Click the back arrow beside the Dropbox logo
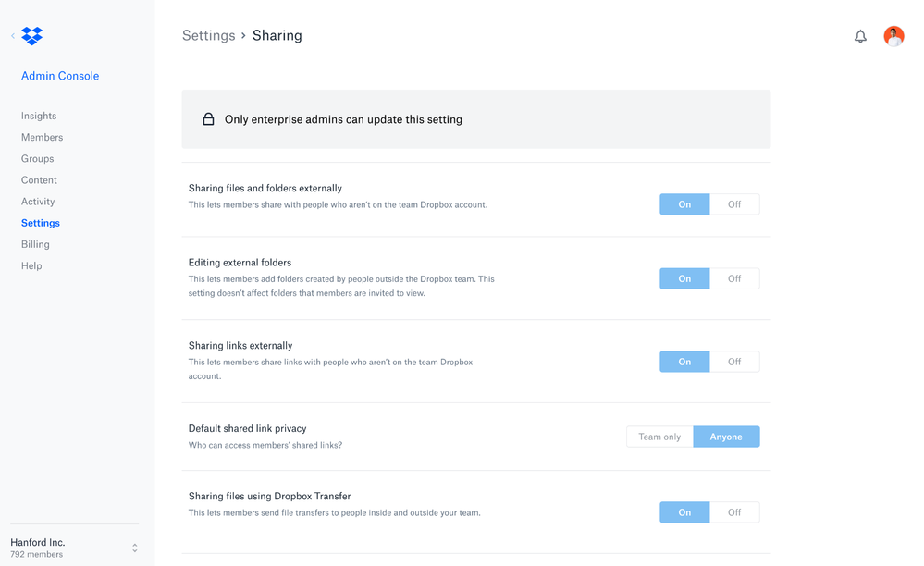The height and width of the screenshot is (566, 924). pos(13,36)
